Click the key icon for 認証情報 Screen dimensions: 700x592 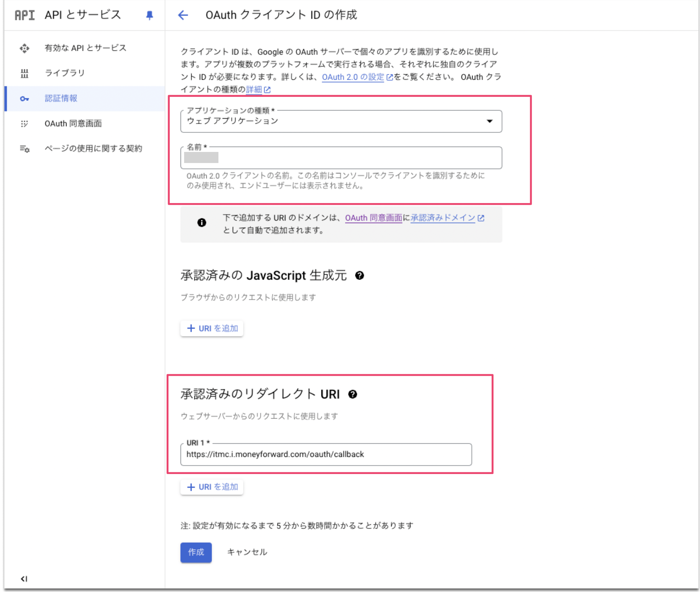24,99
